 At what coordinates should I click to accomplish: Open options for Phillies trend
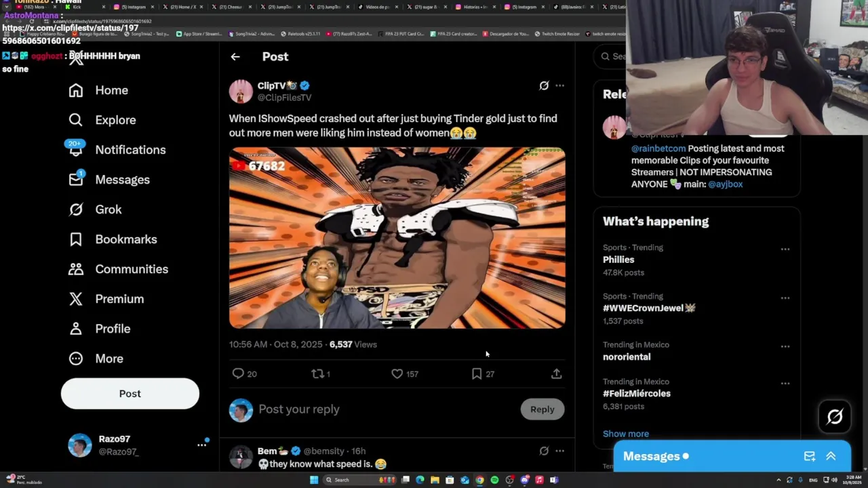(x=785, y=249)
